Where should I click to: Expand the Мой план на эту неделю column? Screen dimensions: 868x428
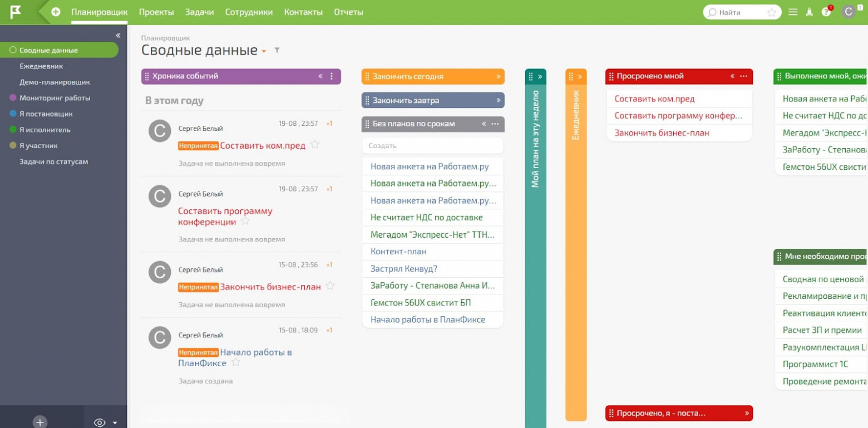tap(540, 77)
